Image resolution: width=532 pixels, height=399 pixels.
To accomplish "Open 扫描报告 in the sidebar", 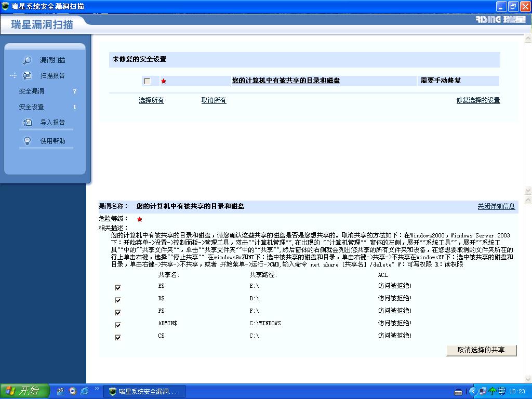I will [x=52, y=76].
